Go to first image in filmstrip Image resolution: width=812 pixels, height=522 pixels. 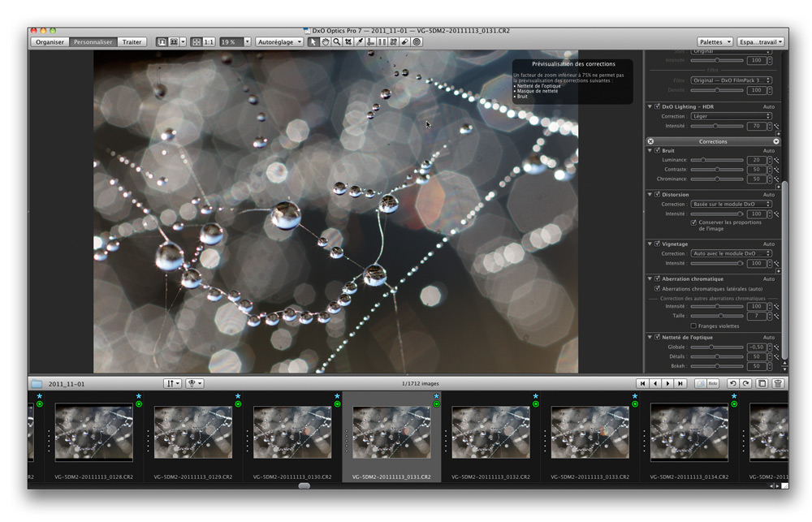(642, 384)
